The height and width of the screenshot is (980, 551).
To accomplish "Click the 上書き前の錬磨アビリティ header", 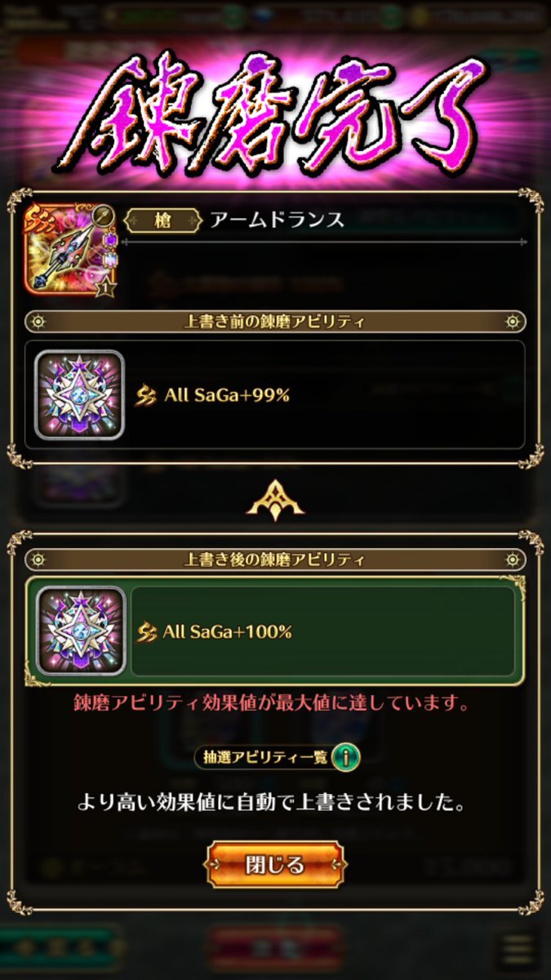I will point(275,321).
